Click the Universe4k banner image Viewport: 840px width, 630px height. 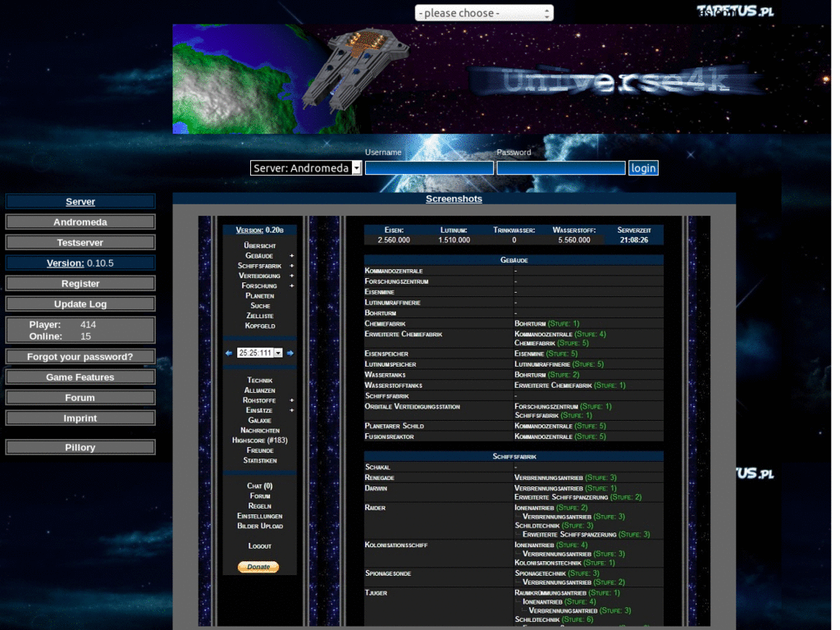pos(501,79)
